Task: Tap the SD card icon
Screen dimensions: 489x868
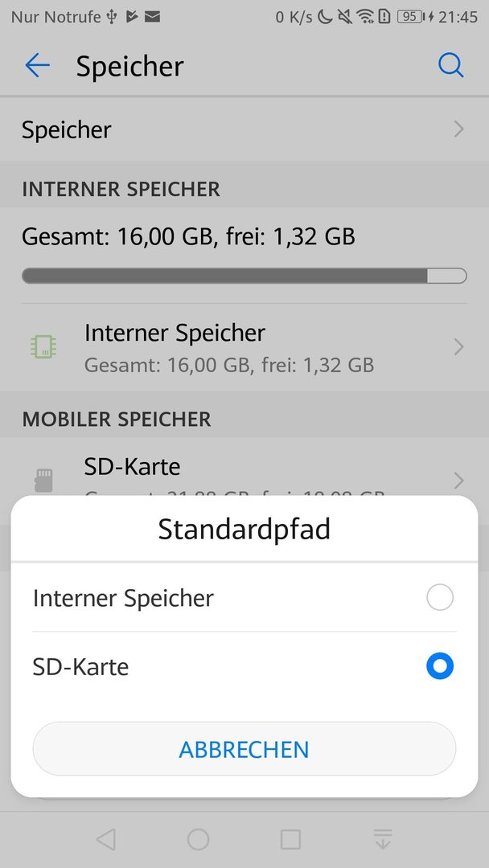Action: tap(43, 480)
